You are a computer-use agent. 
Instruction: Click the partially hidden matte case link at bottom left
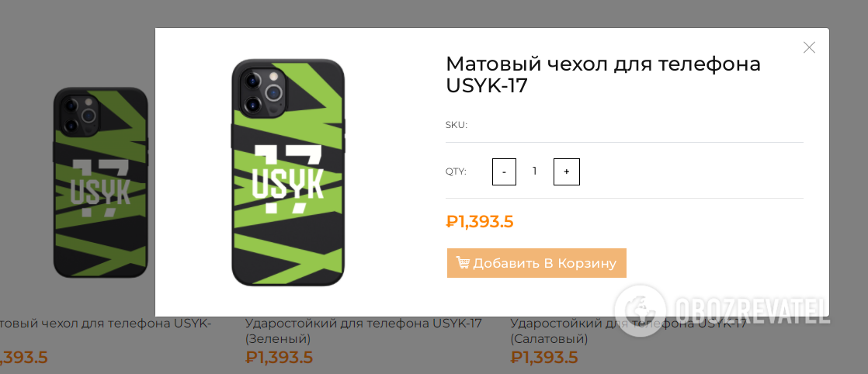point(105,323)
